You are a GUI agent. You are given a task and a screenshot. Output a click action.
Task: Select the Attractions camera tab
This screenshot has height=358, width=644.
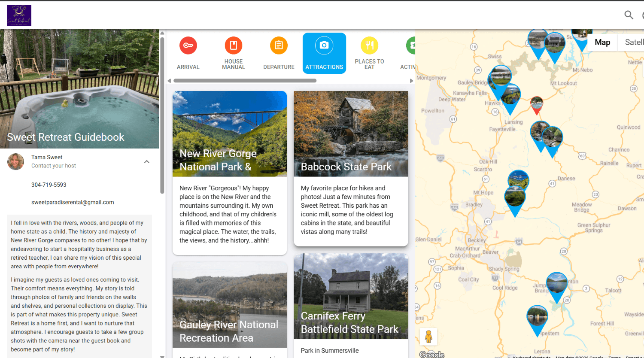pos(324,53)
